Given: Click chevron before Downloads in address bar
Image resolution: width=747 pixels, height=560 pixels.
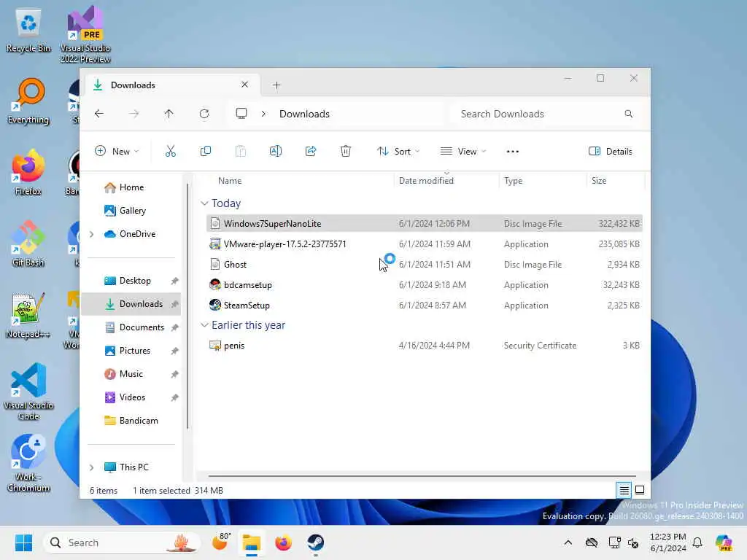Looking at the screenshot, I should [263, 114].
